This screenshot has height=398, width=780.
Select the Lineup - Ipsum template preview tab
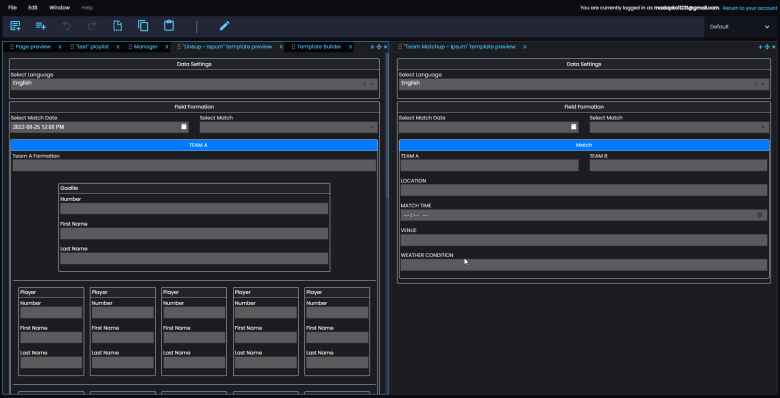click(x=227, y=47)
